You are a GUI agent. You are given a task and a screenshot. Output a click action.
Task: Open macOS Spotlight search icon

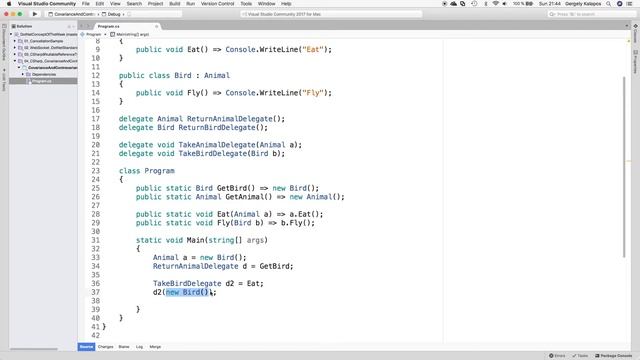coord(609,4)
